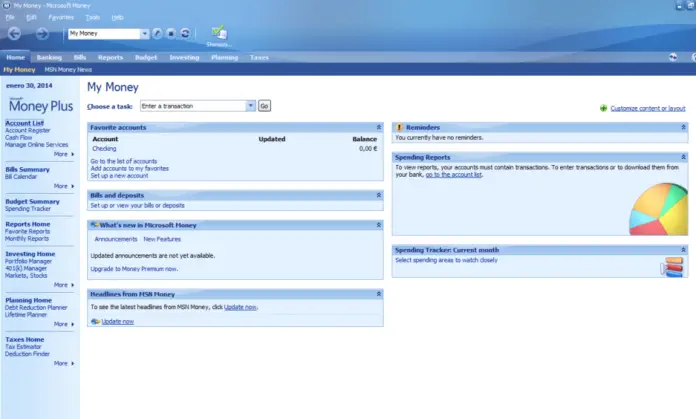
Task: Switch to the Budget tab
Action: click(146, 57)
